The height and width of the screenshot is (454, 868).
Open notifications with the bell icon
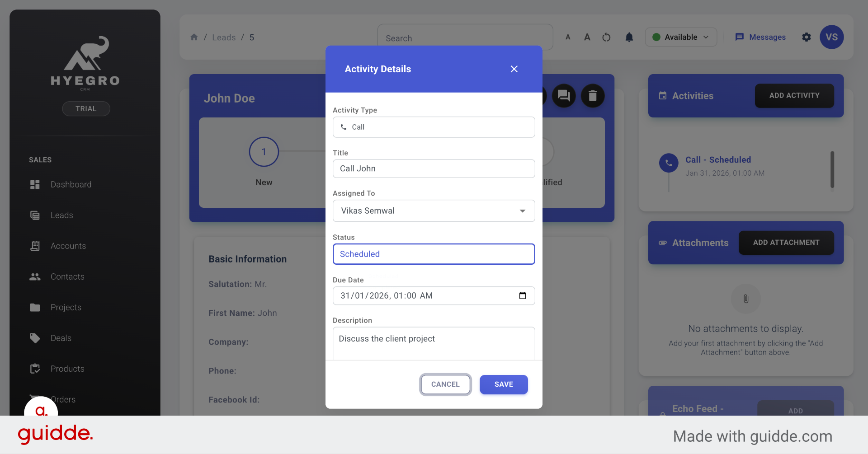pyautogui.click(x=629, y=37)
